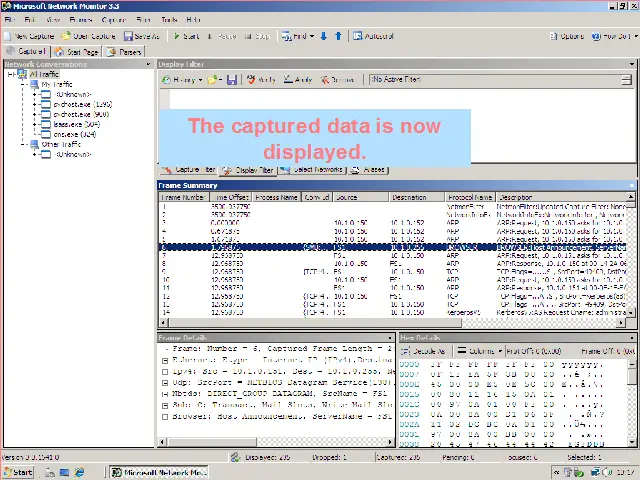640x480 pixels.
Task: Open the Capture menu
Action: [x=113, y=20]
